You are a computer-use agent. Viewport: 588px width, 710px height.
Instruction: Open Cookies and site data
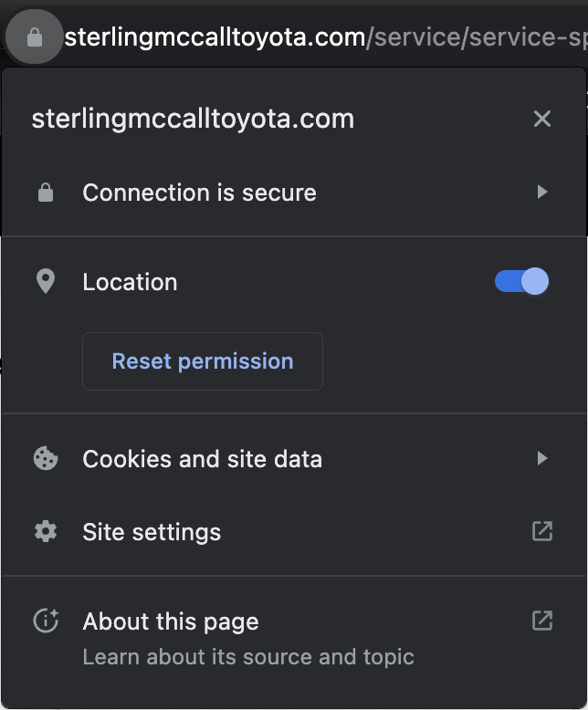294,459
